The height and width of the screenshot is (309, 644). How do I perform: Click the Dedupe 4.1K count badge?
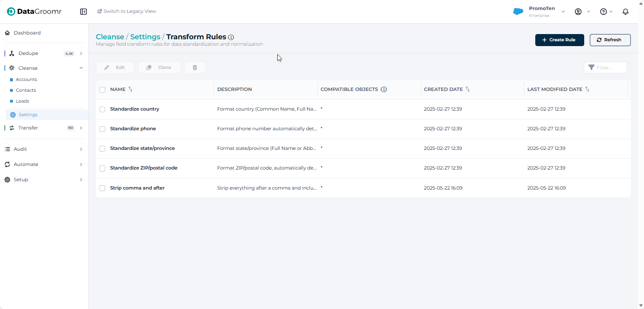pos(69,54)
